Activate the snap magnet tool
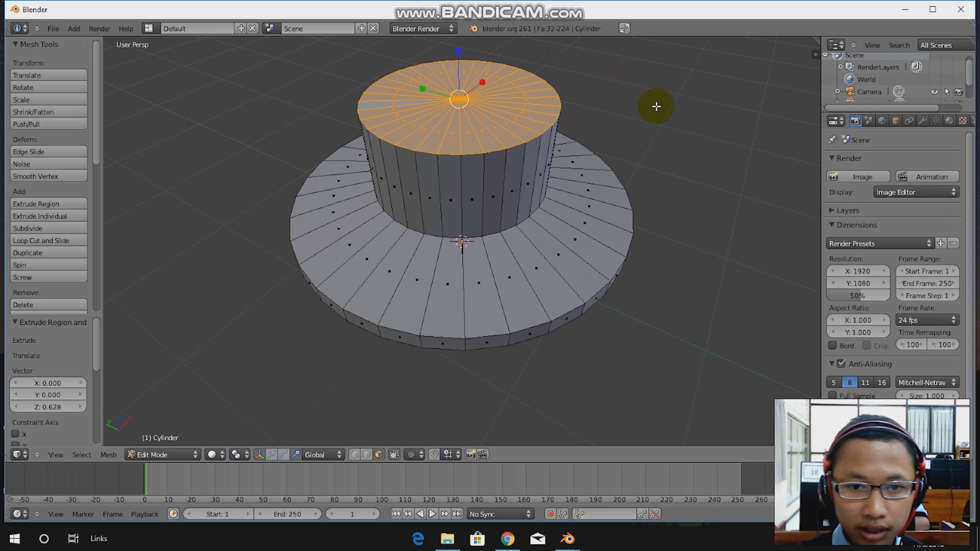The height and width of the screenshot is (551, 980). pyautogui.click(x=434, y=454)
